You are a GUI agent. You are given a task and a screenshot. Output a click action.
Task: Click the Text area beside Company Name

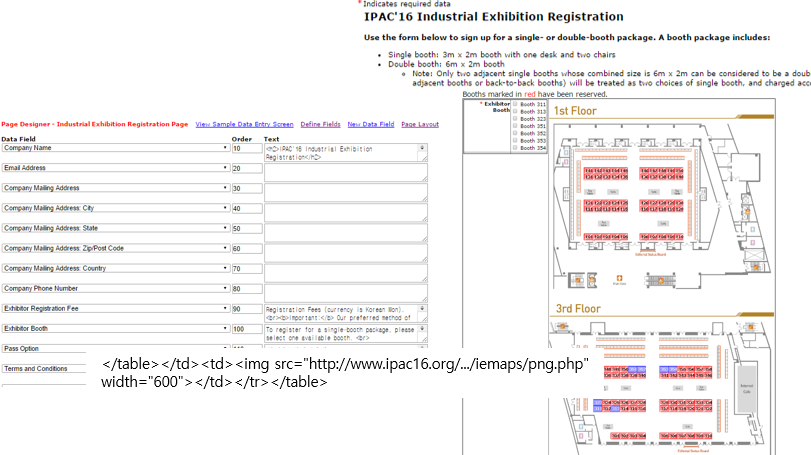(x=345, y=152)
